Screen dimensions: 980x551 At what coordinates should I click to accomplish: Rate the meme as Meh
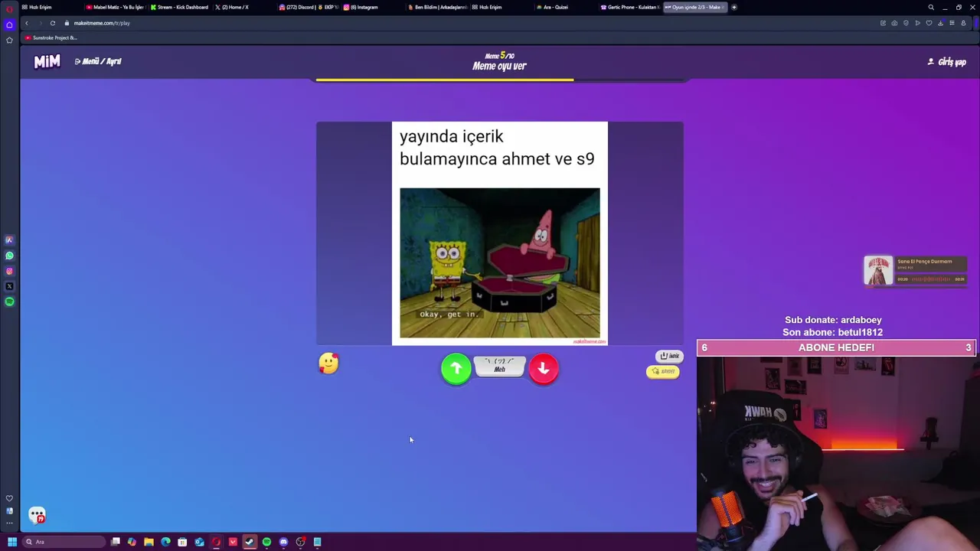click(499, 367)
